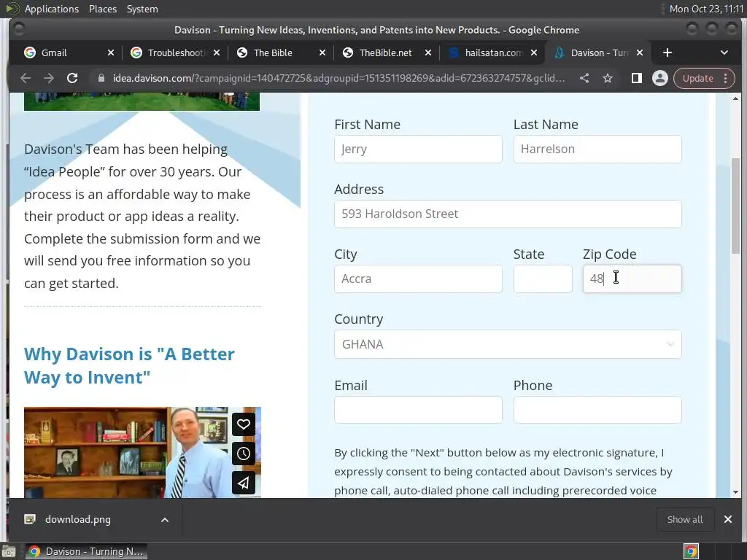The height and width of the screenshot is (560, 747).
Task: Close the downloads bar
Action: coord(727,519)
